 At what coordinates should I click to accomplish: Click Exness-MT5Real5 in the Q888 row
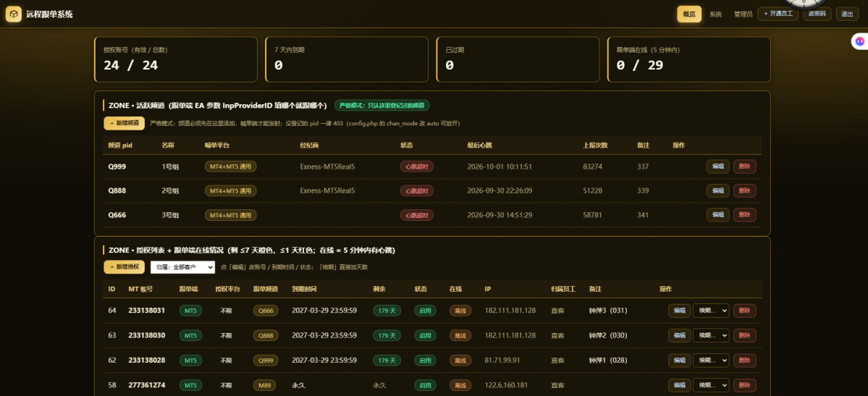pos(327,190)
